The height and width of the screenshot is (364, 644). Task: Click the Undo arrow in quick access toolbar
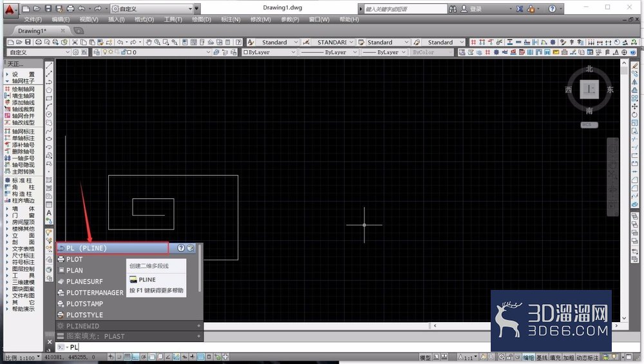81,8
